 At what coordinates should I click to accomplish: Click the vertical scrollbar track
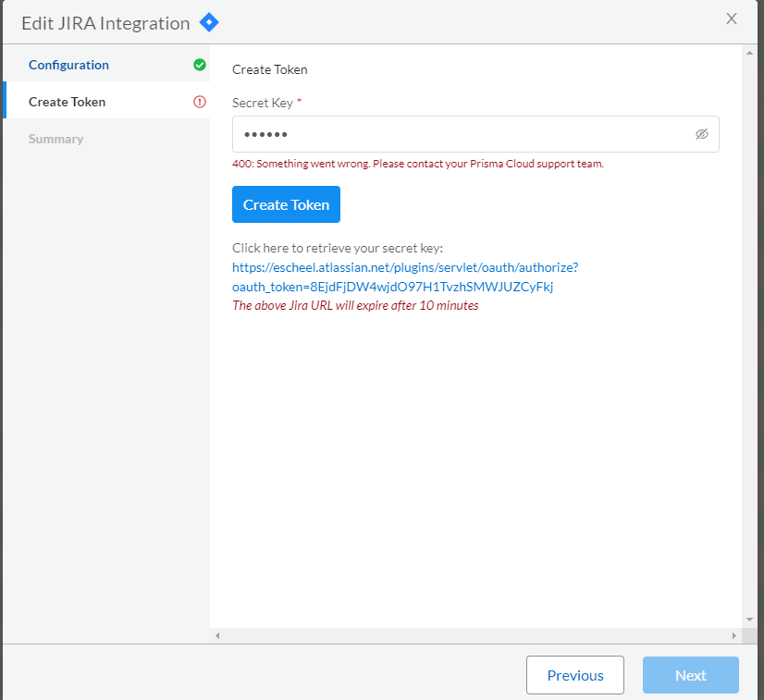coord(749,333)
